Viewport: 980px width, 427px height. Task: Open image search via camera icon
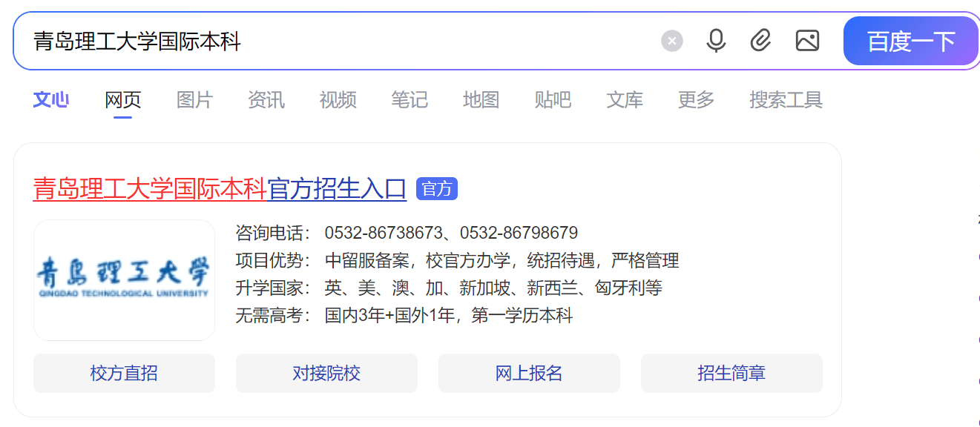(808, 41)
